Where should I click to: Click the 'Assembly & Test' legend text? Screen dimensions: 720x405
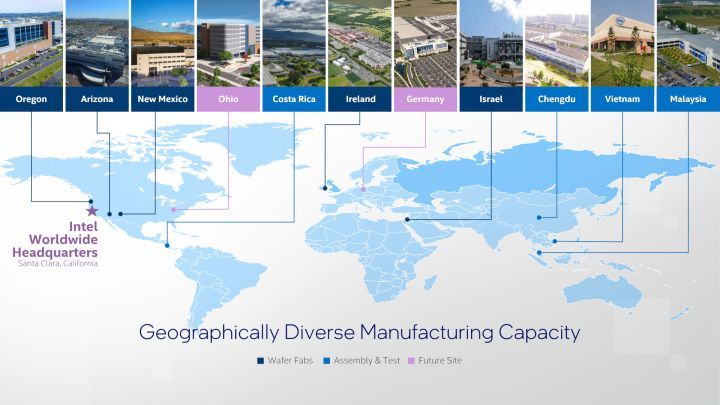tap(367, 361)
